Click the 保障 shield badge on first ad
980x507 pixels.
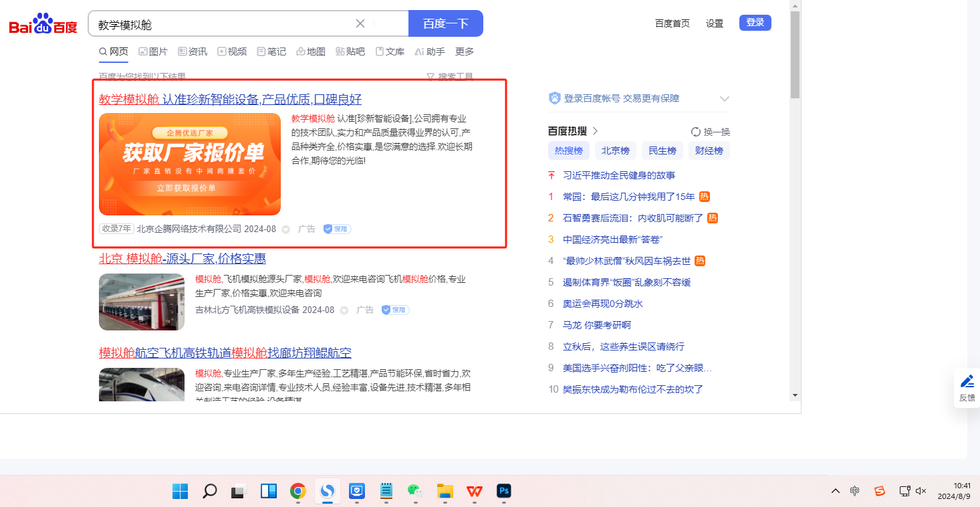(338, 229)
